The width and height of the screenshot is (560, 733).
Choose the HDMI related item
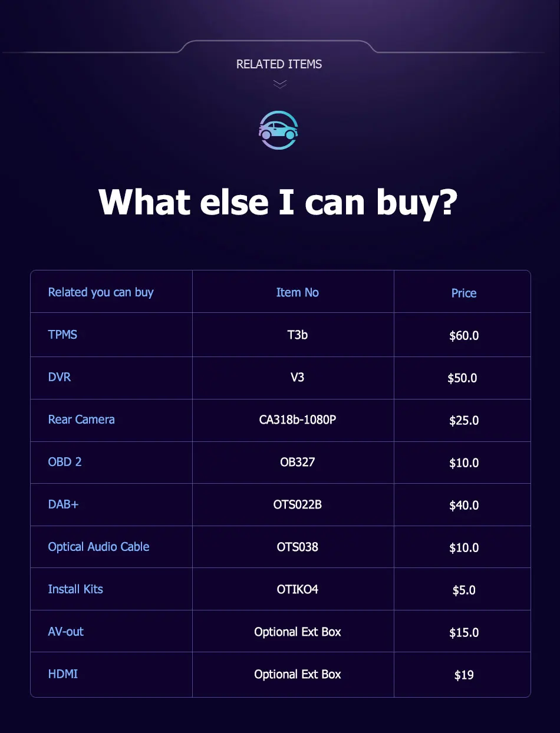point(63,674)
